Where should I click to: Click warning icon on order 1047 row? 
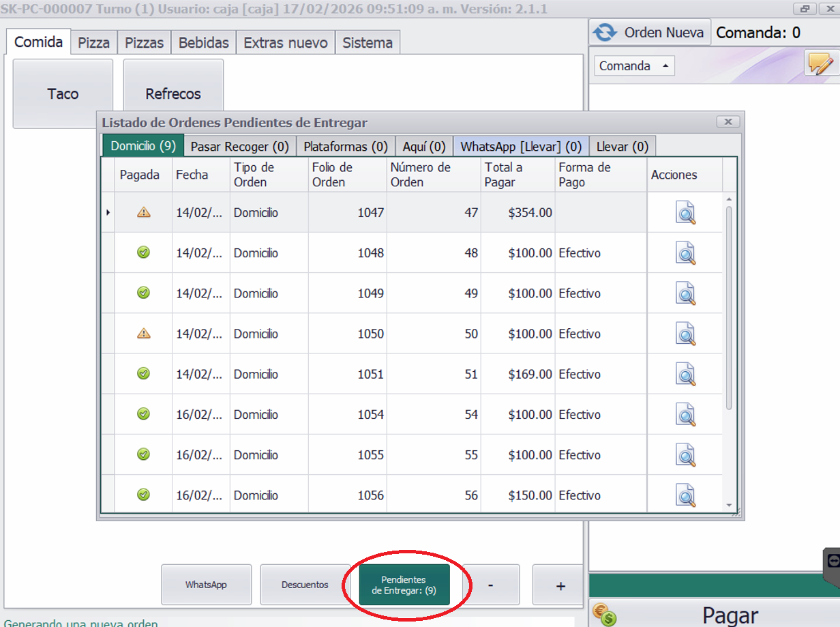(143, 213)
